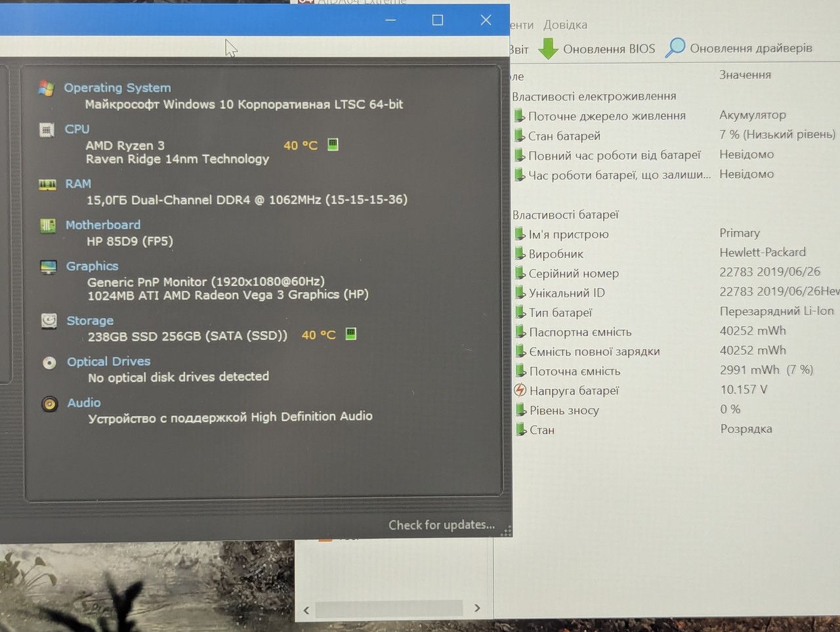Click the green BIOS update arrow icon
The height and width of the screenshot is (632, 840).
click(548, 49)
